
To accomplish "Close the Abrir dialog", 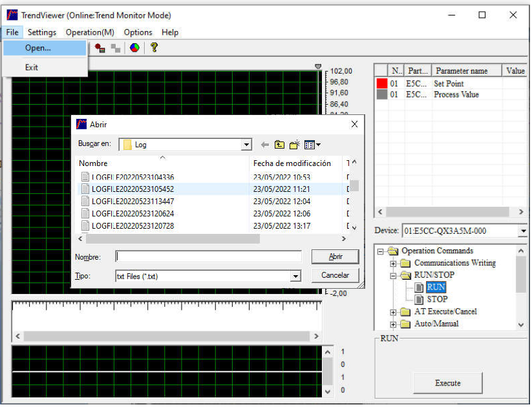I will click(x=354, y=125).
